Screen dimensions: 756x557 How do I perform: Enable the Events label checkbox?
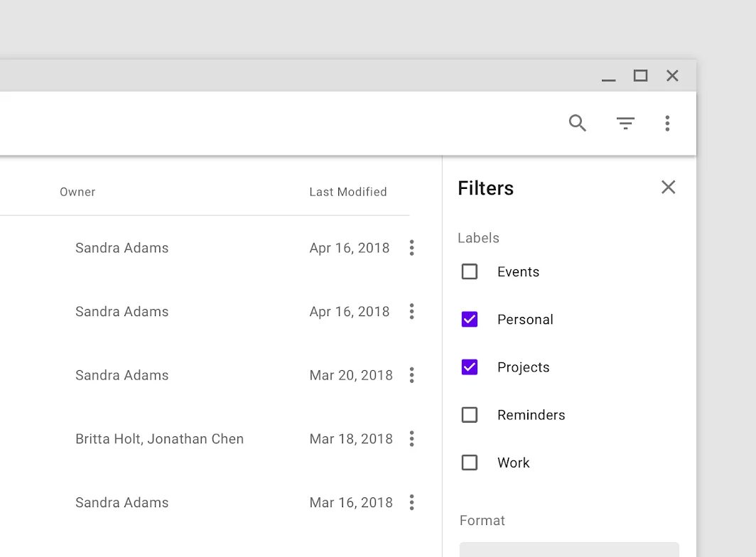tap(470, 272)
